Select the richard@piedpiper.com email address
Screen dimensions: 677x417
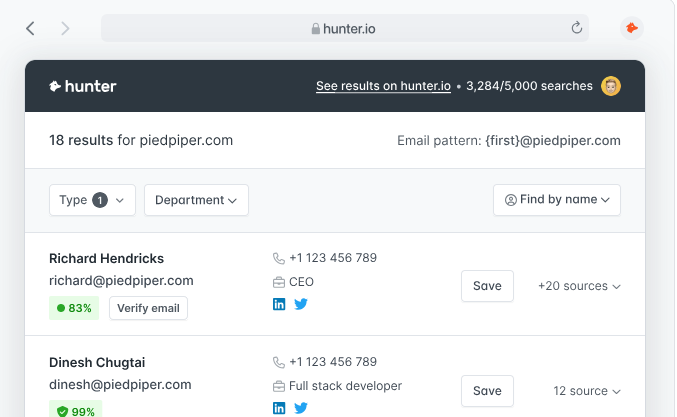[121, 281]
